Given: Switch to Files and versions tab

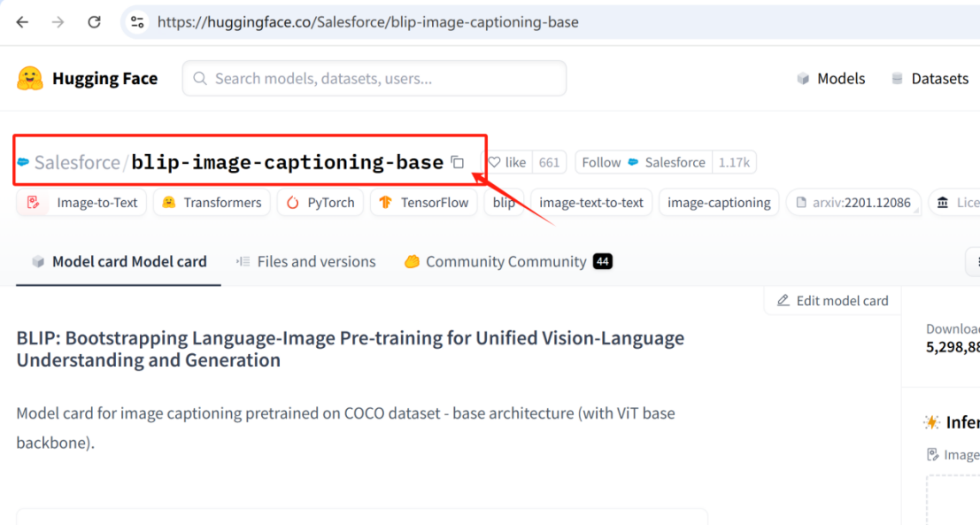Looking at the screenshot, I should (306, 261).
